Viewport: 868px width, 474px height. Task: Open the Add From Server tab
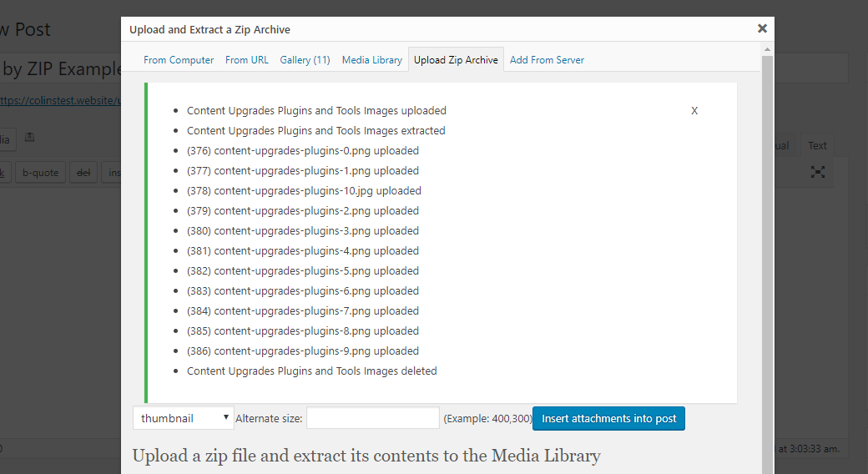point(547,60)
